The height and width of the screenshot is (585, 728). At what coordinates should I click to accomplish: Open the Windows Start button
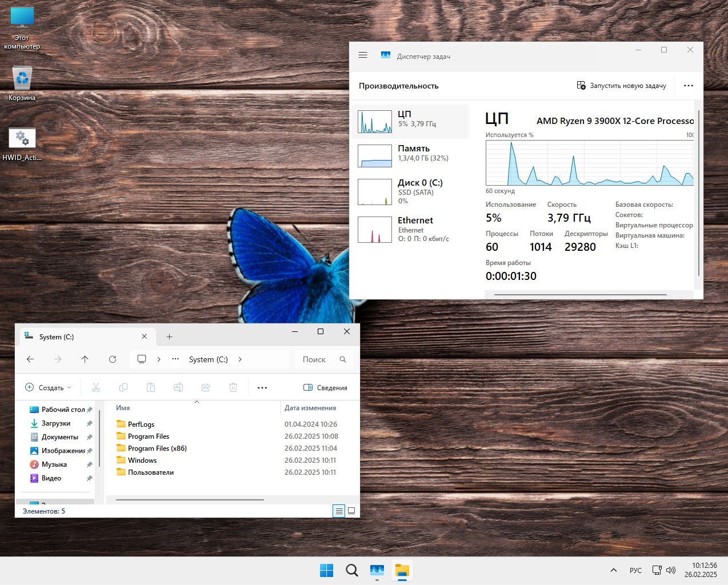[326, 570]
